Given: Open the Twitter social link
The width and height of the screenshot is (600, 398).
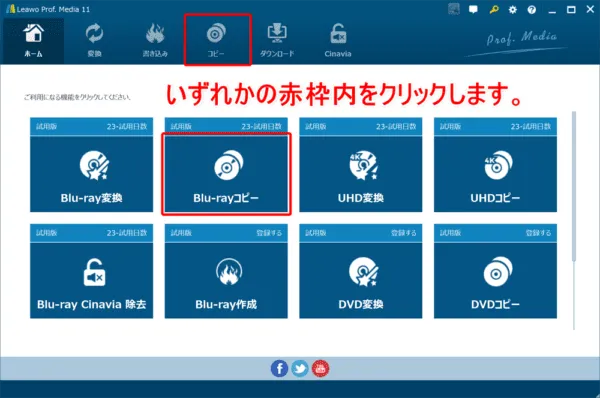Looking at the screenshot, I should pyautogui.click(x=300, y=369).
